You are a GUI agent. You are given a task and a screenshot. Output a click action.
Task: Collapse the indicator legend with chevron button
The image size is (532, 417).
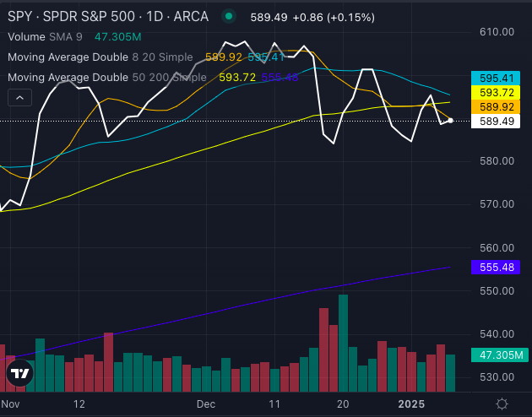pyautogui.click(x=19, y=98)
